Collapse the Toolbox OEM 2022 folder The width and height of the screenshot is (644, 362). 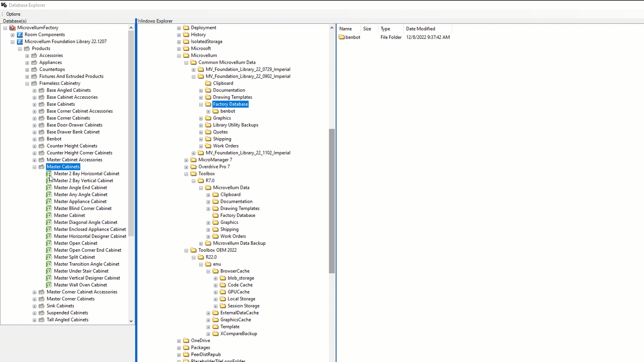point(186,250)
